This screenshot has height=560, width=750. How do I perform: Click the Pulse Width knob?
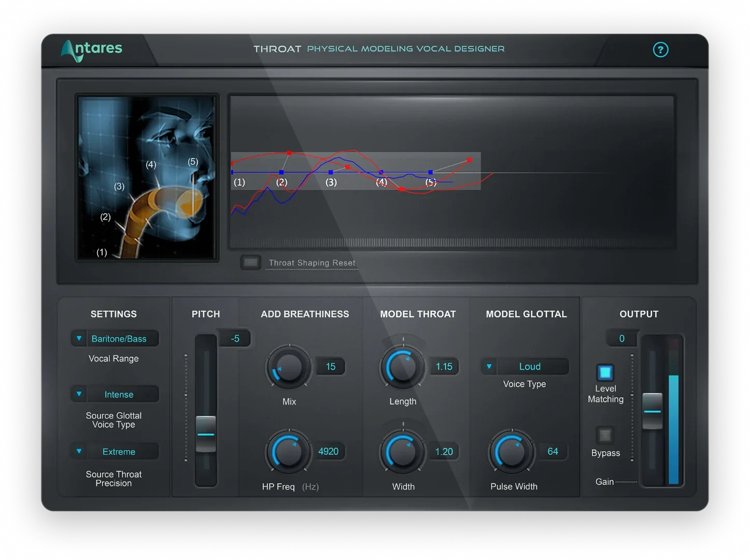point(512,451)
